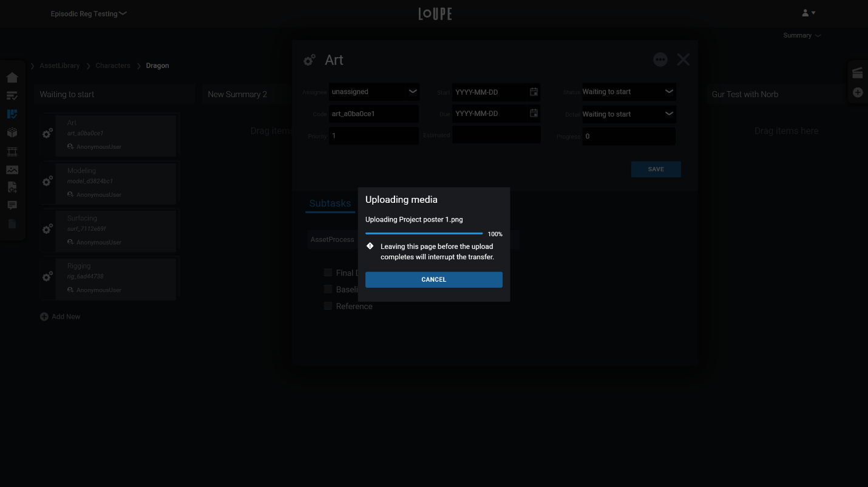Open the file transfer icon in sidebar
Image resolution: width=868 pixels, height=487 pixels.
coord(12,187)
